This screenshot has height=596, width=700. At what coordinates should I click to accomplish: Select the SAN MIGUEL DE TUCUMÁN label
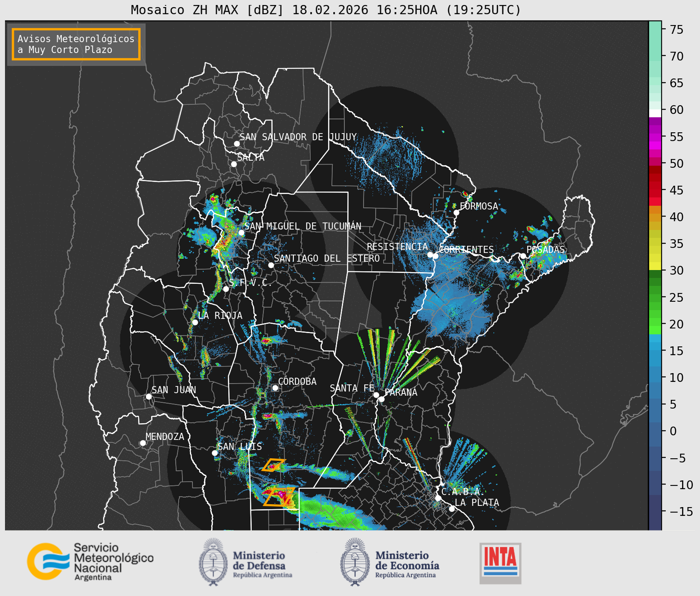(x=303, y=226)
